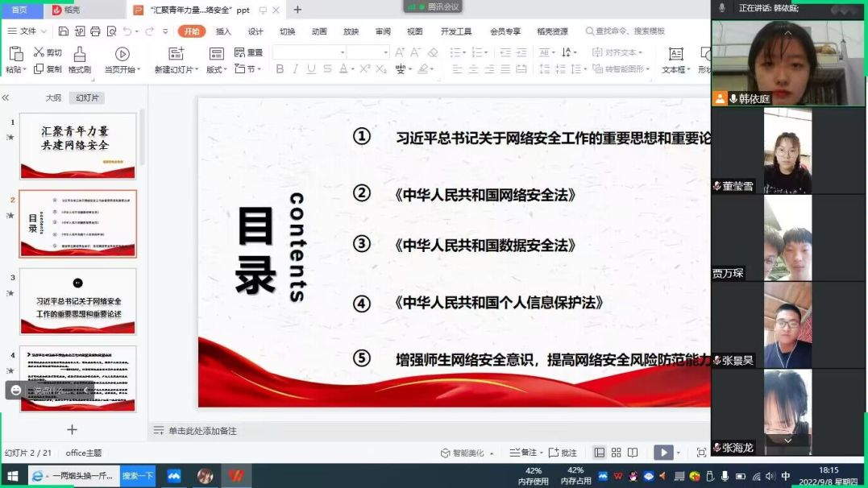Viewport: 868px width, 488px height.
Task: Toggle Underline formatting
Action: click(x=311, y=69)
